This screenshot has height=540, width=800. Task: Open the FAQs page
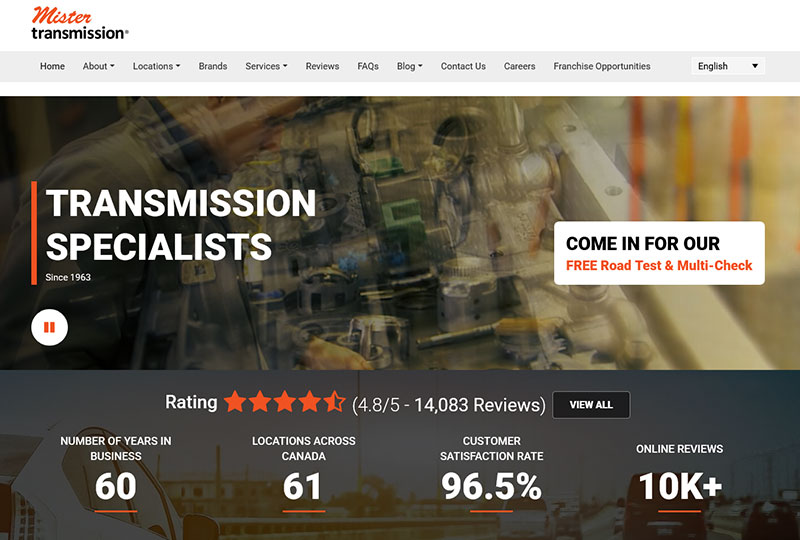[368, 66]
